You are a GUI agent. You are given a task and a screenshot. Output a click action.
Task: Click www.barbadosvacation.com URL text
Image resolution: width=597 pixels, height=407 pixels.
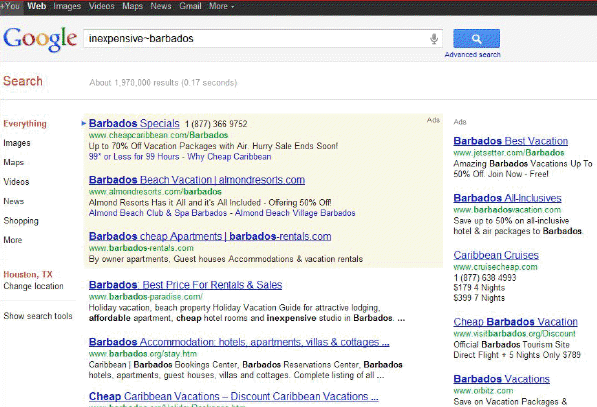(507, 210)
